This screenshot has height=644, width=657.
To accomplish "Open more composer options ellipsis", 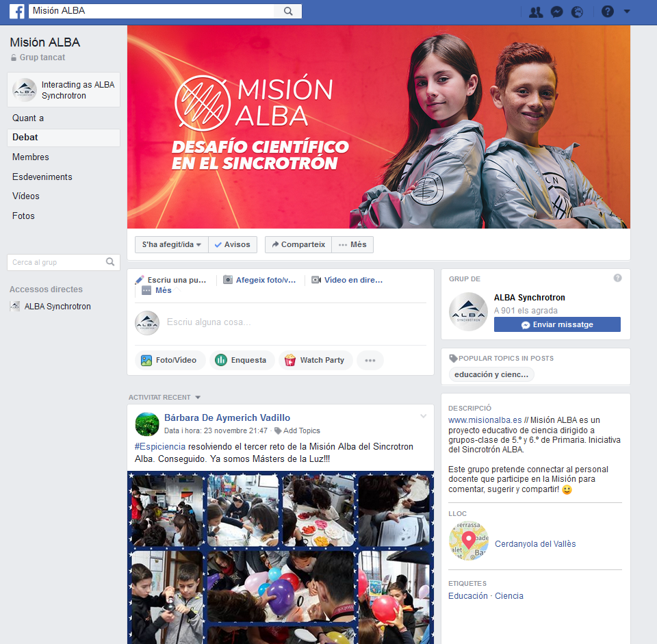I will tap(370, 361).
